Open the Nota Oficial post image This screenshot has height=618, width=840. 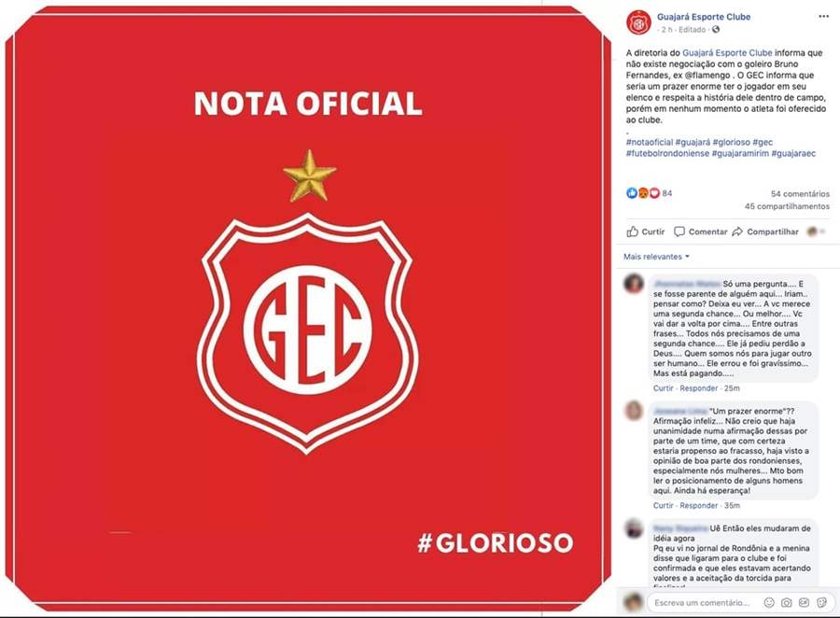click(308, 309)
